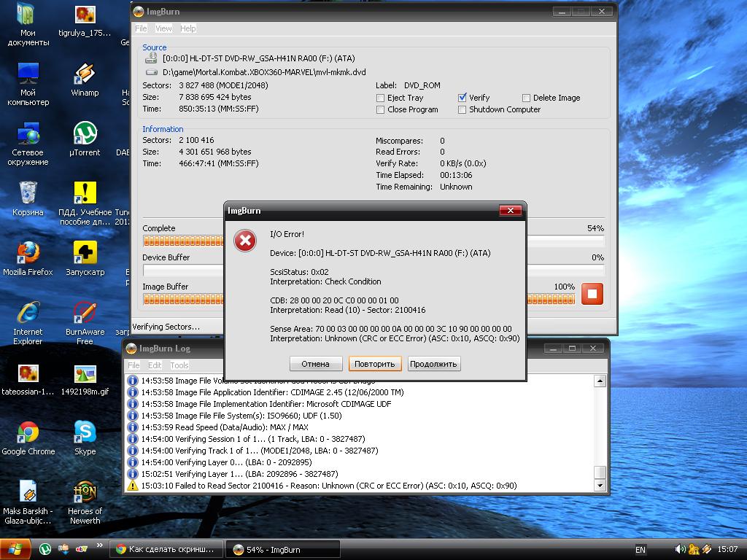The image size is (747, 560).
Task: Launch Mozilla Firefox from desktop
Action: pos(28,259)
